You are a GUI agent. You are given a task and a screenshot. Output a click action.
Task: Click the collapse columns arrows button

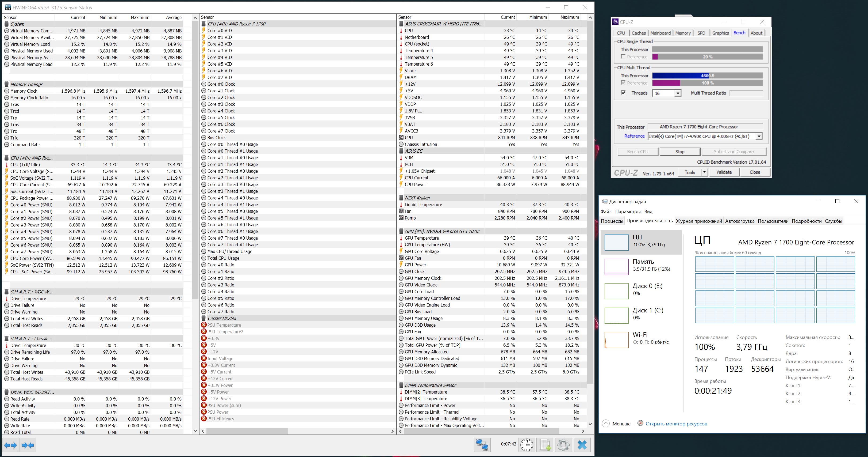28,445
